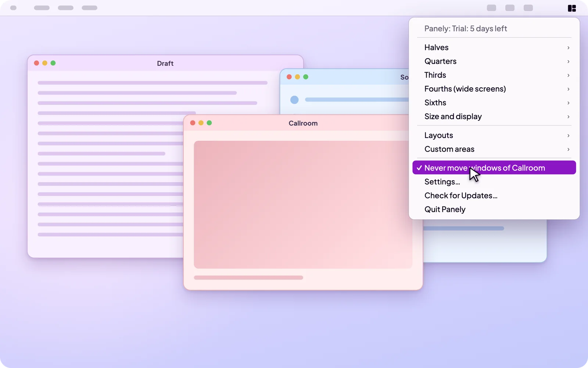Click the Panely trial status text
This screenshot has width=588, height=368.
(x=466, y=29)
